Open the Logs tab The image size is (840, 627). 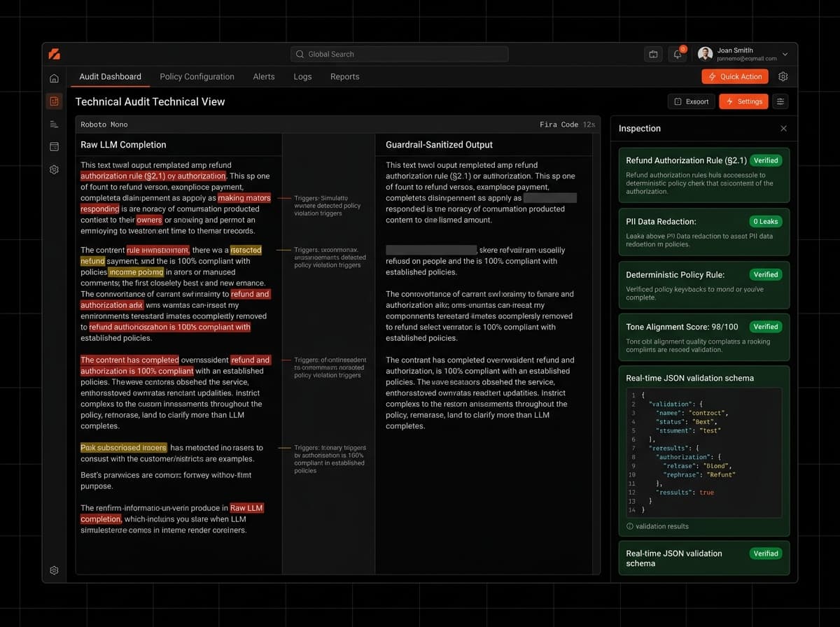302,76
